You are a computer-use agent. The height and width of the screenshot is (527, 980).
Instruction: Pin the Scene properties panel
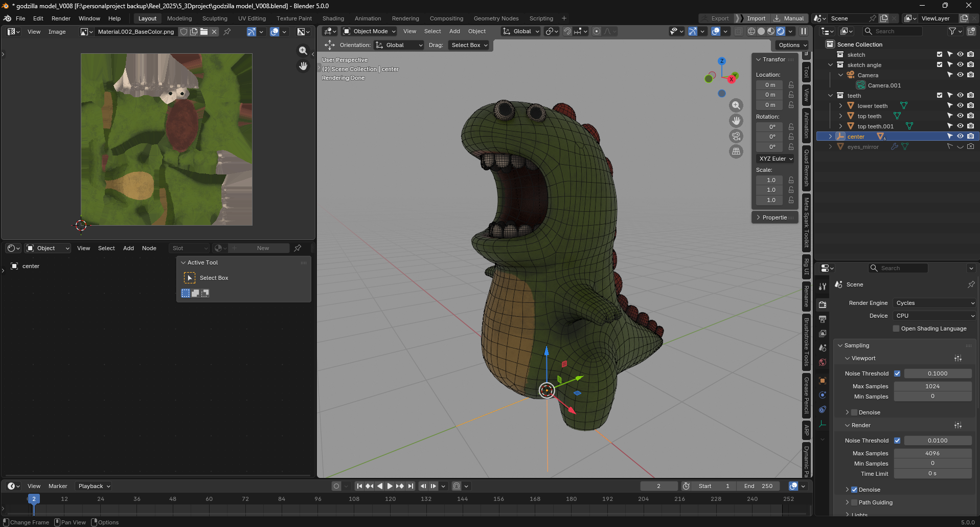click(x=971, y=284)
